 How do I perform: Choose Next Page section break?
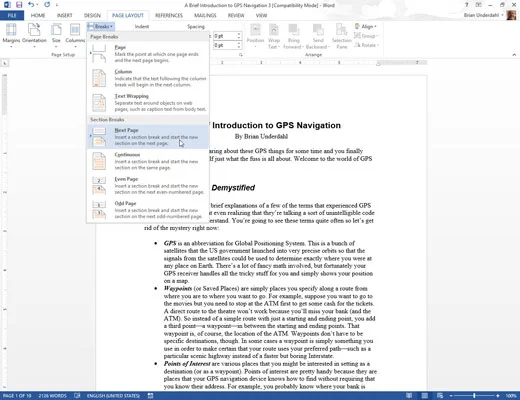[x=148, y=137]
